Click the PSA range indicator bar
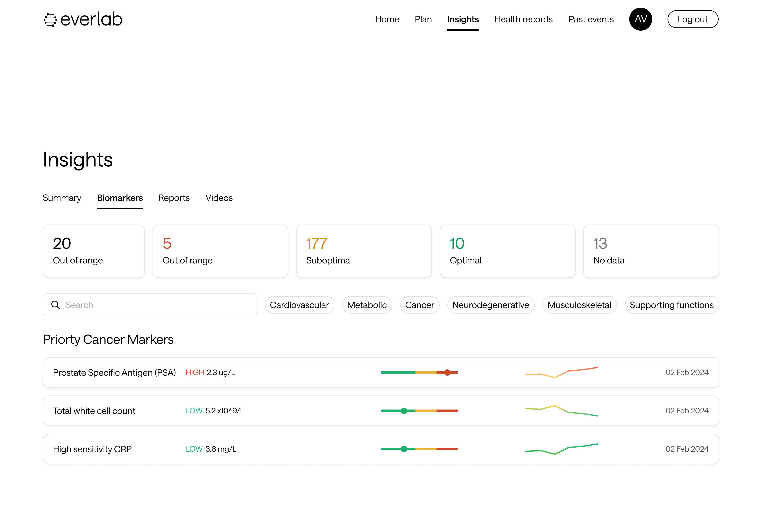This screenshot has height=532, width=762. pos(419,373)
